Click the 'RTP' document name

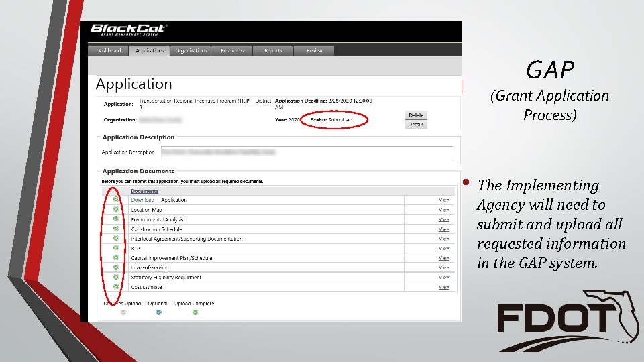(136, 248)
